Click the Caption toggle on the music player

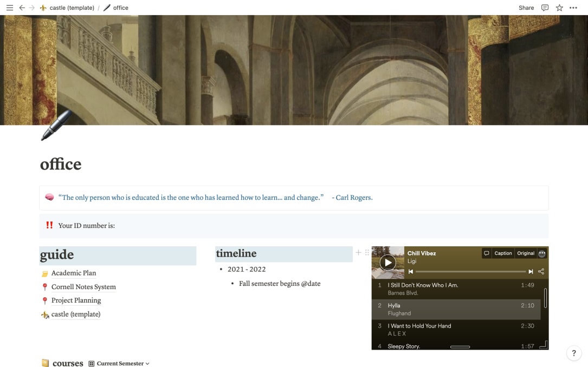click(502, 253)
